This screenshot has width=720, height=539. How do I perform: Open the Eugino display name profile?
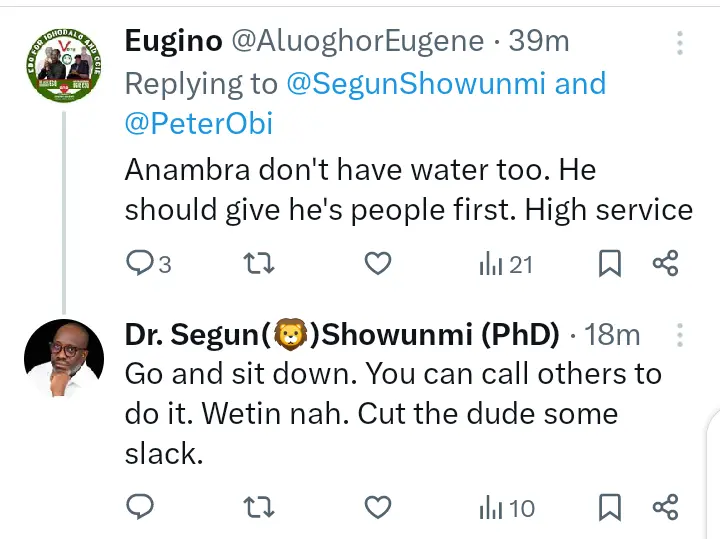point(172,41)
